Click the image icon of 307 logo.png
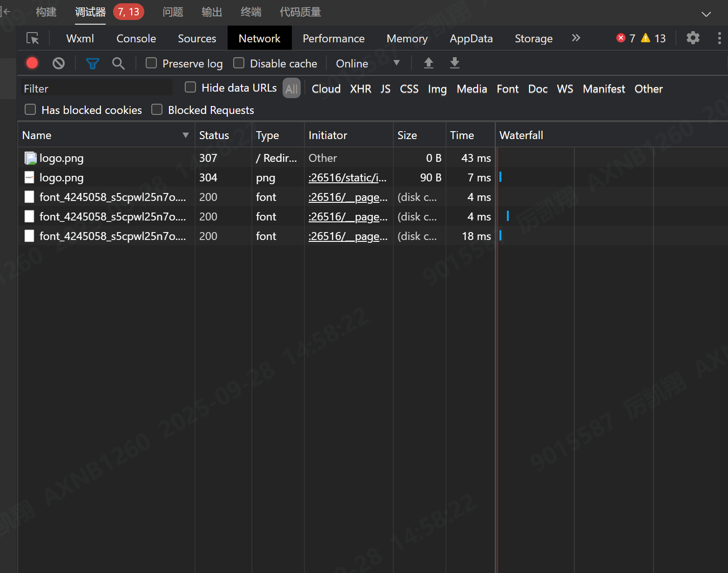This screenshot has height=573, width=728. click(30, 158)
